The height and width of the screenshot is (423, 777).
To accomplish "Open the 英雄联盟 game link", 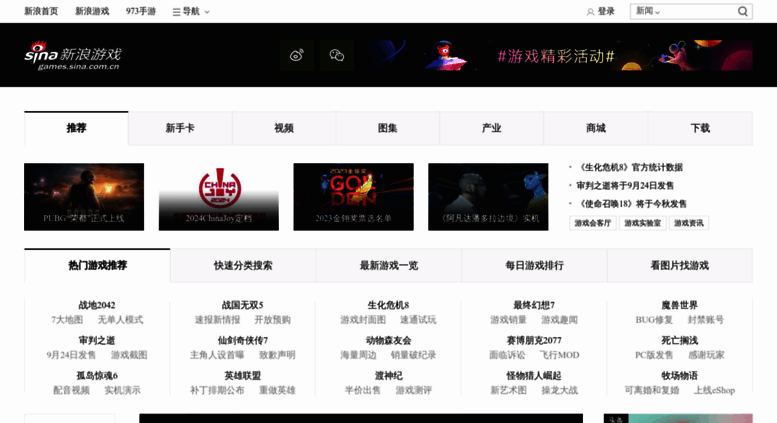I will pos(242,375).
